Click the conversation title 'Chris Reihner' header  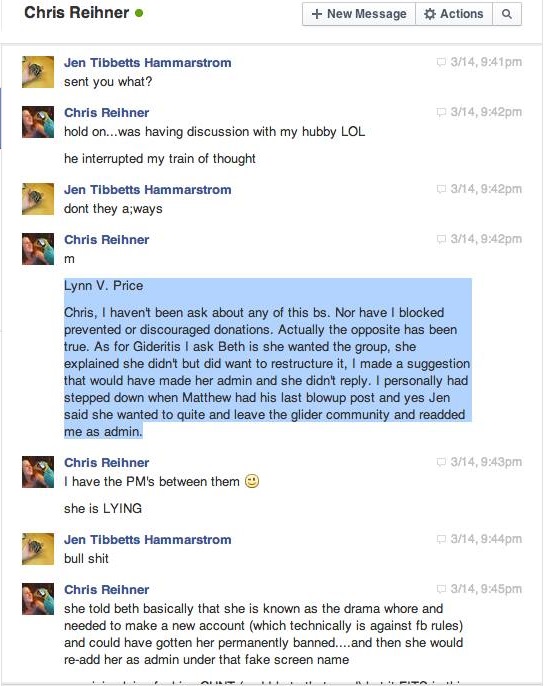pyautogui.click(x=77, y=13)
